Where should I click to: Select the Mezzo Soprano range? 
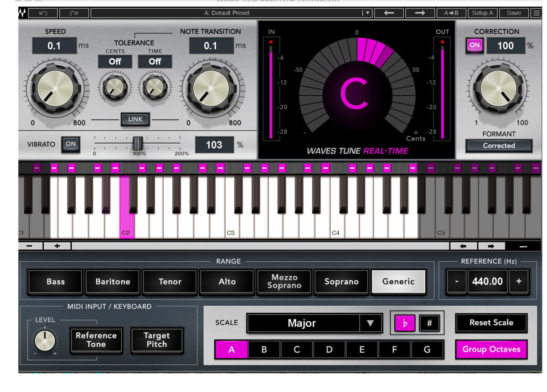[284, 282]
